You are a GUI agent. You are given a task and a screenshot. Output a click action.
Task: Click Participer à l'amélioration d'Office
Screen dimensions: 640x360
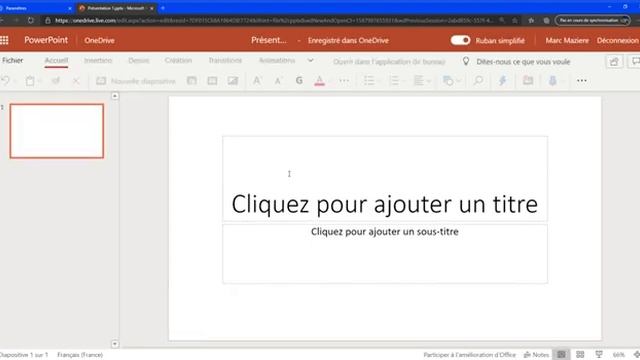[469, 355]
